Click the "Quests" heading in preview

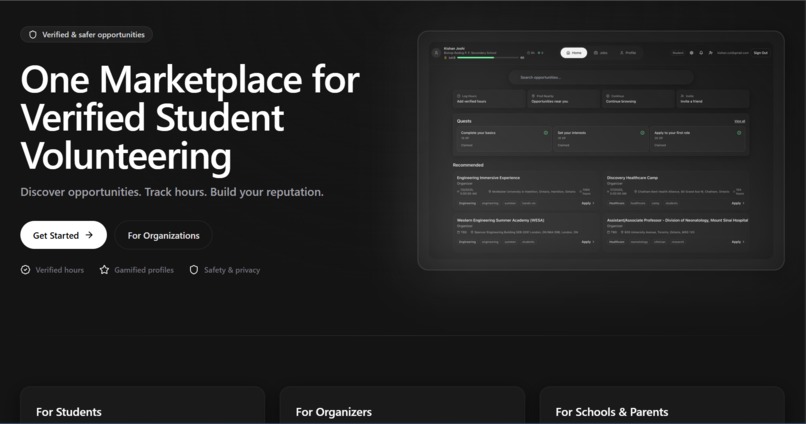(464, 121)
